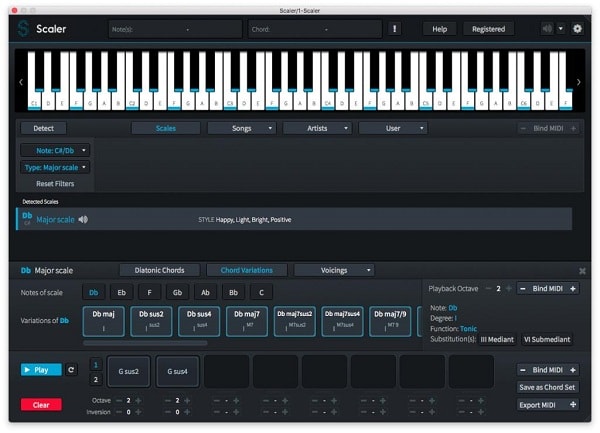Increase octave for G sus2 chord
This screenshot has height=433, width=600.
138,400
